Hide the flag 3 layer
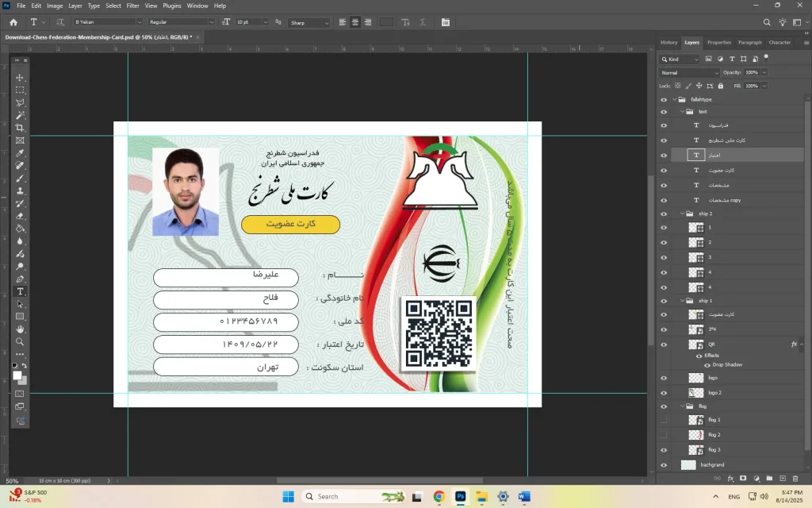 tap(664, 450)
